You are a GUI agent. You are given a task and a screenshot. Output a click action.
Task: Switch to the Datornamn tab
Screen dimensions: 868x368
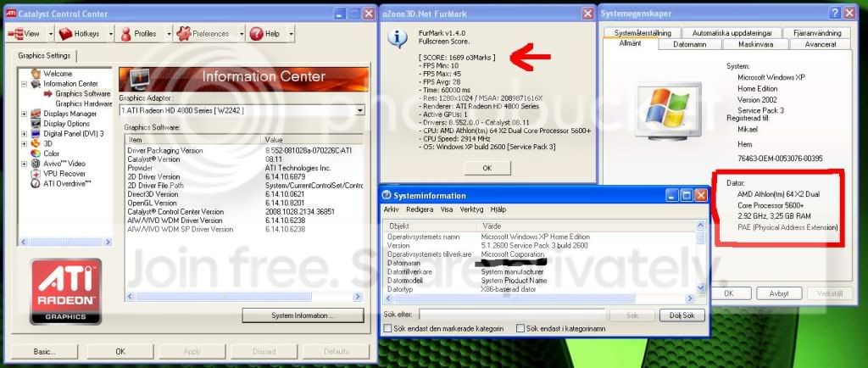[x=690, y=44]
